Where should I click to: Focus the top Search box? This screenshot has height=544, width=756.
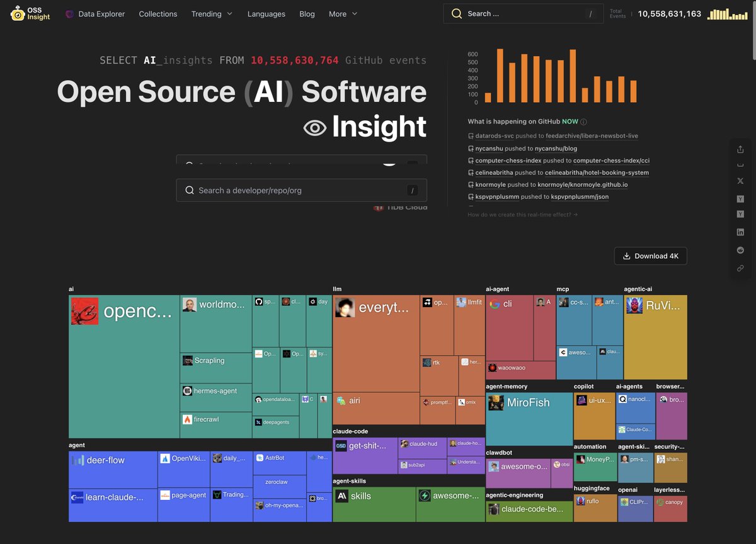tap(523, 14)
